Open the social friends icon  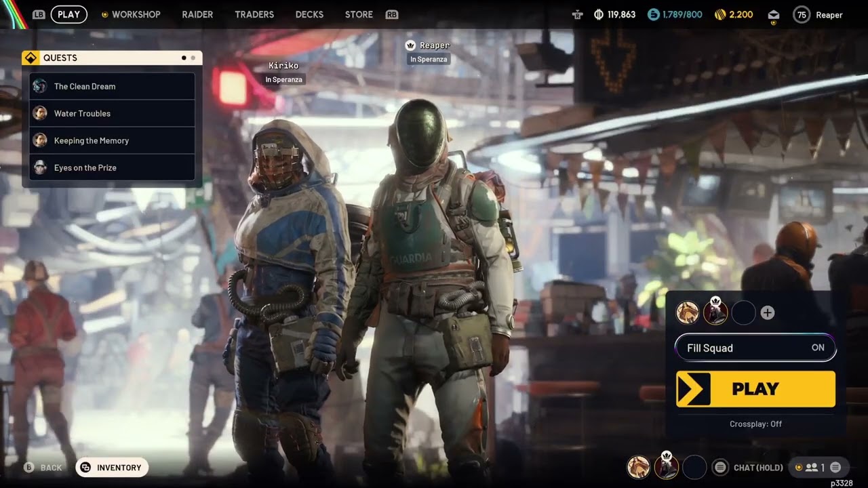point(811,467)
